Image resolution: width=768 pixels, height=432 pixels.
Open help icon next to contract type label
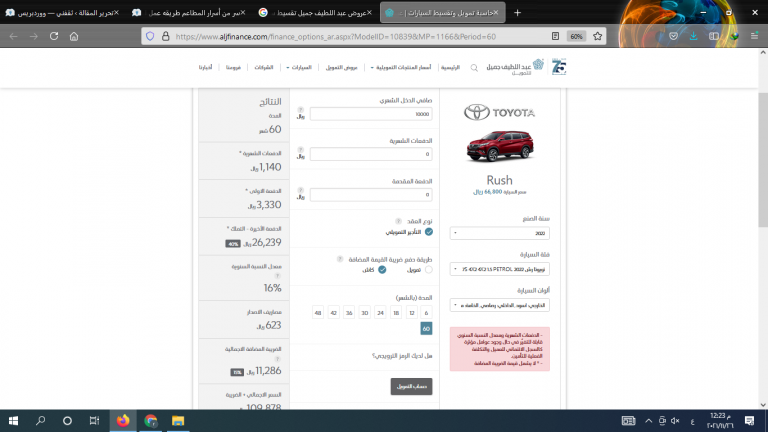[398, 221]
